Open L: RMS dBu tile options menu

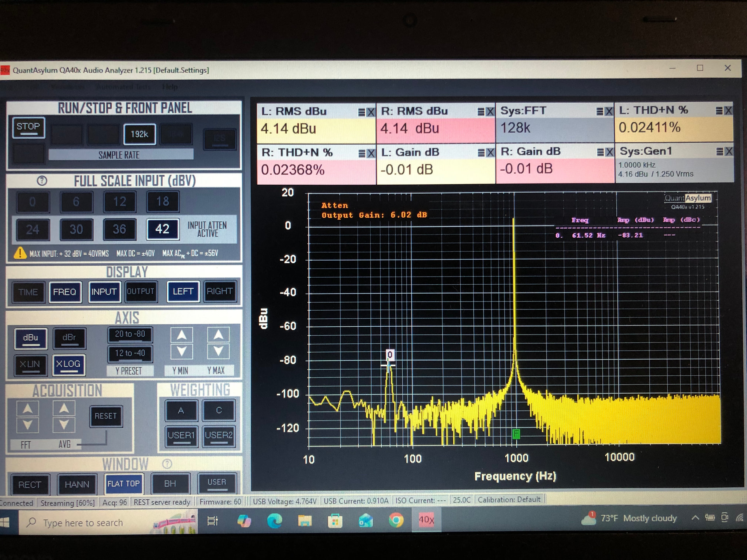[361, 112]
